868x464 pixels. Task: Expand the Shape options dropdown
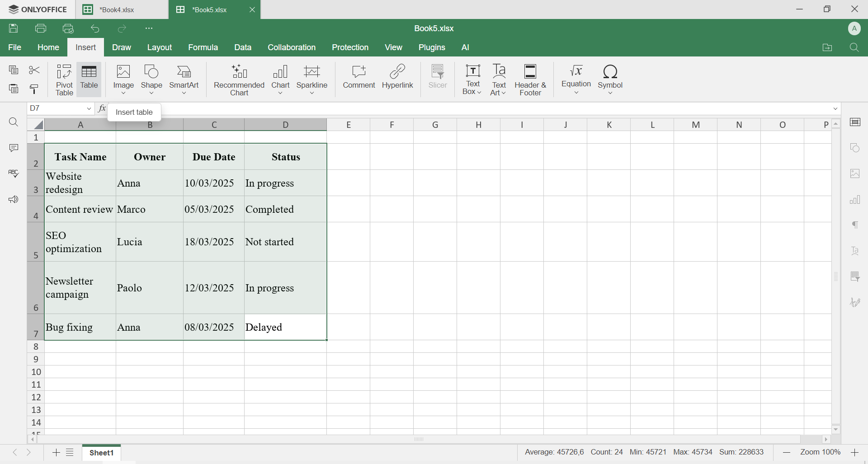point(151,92)
